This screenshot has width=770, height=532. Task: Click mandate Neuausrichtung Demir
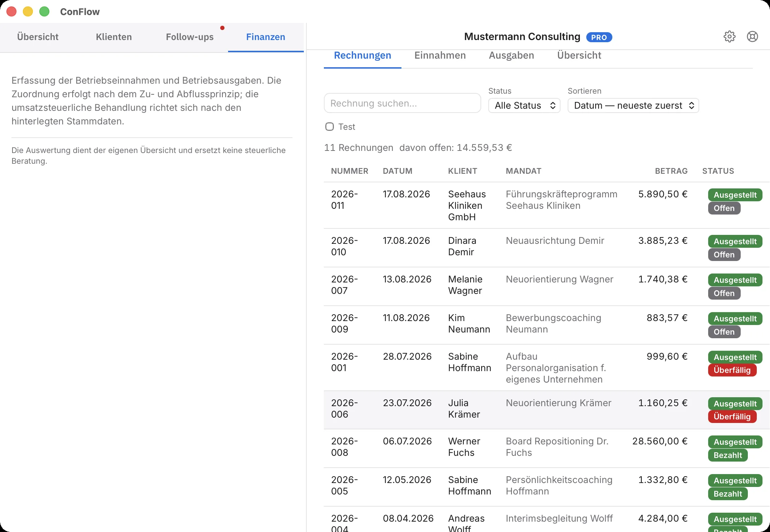(555, 241)
